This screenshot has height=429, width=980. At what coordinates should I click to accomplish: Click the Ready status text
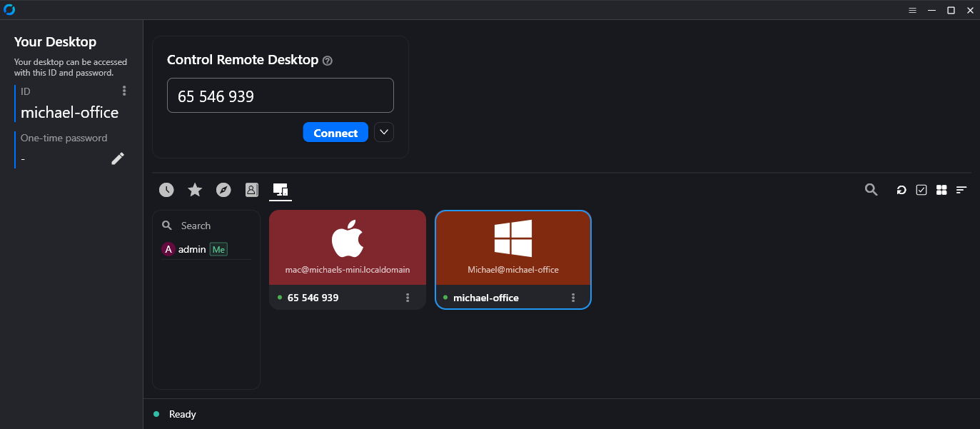[182, 414]
